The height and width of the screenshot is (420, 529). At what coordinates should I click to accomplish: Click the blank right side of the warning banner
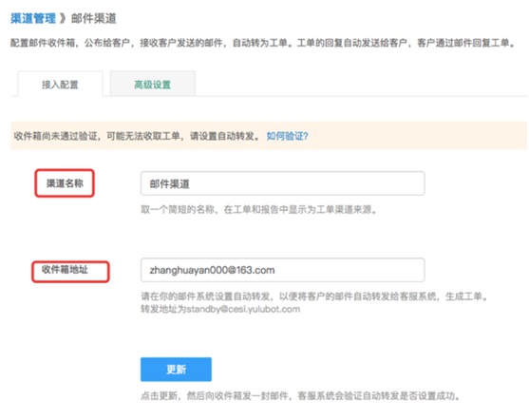click(x=418, y=136)
